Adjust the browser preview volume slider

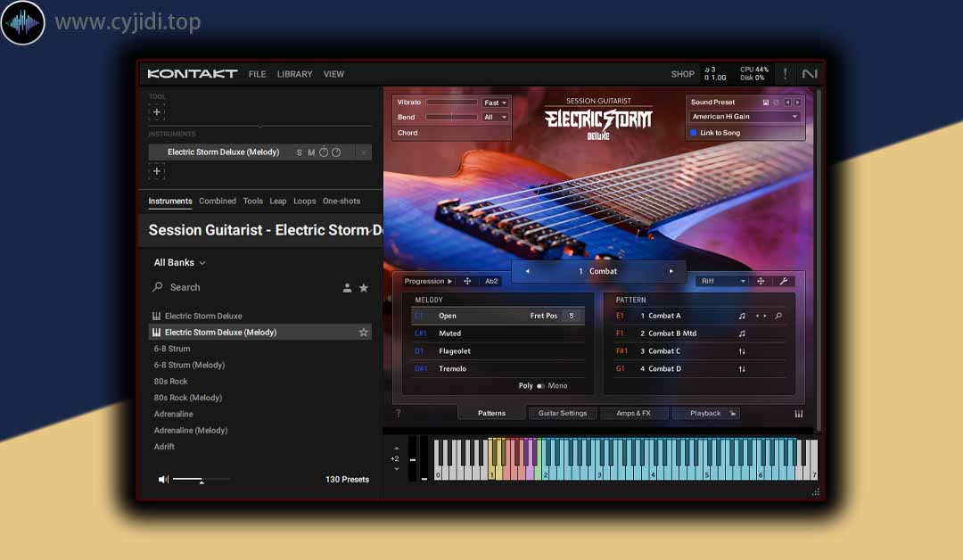coord(202,479)
